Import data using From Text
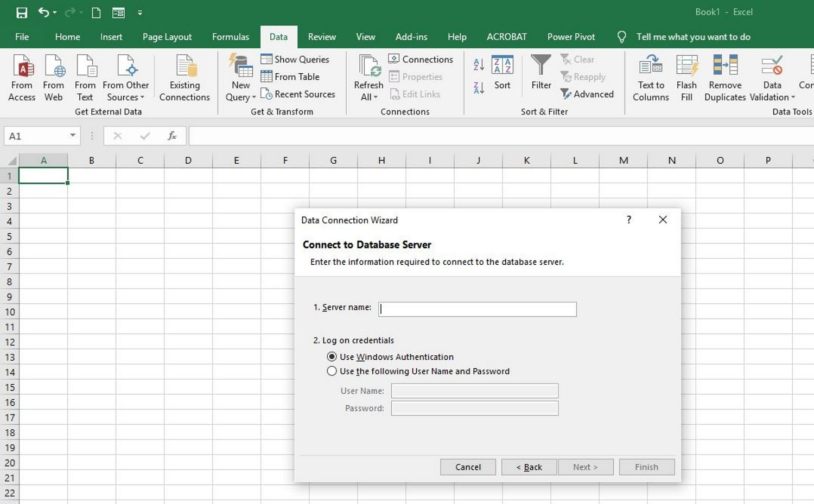This screenshot has height=504, width=814. 85,78
